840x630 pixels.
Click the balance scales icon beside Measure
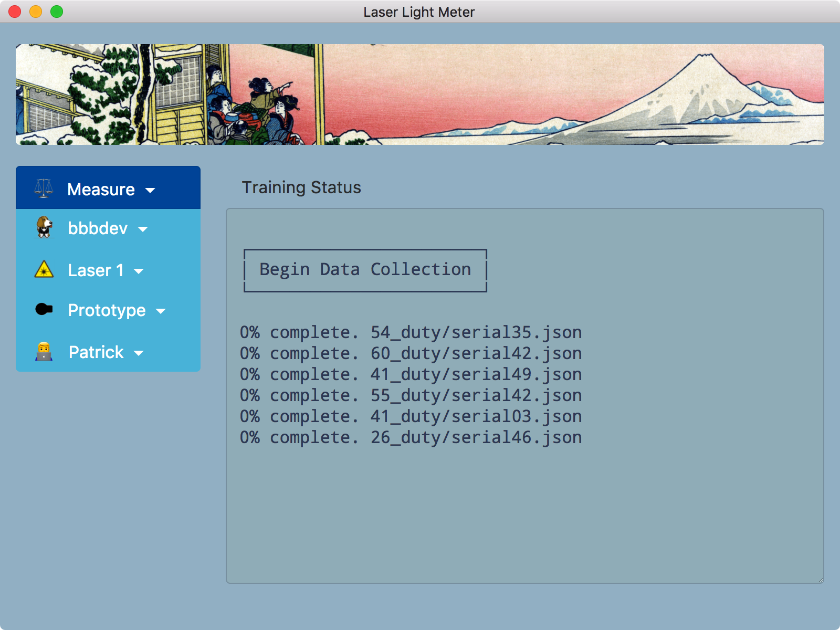[x=44, y=188]
